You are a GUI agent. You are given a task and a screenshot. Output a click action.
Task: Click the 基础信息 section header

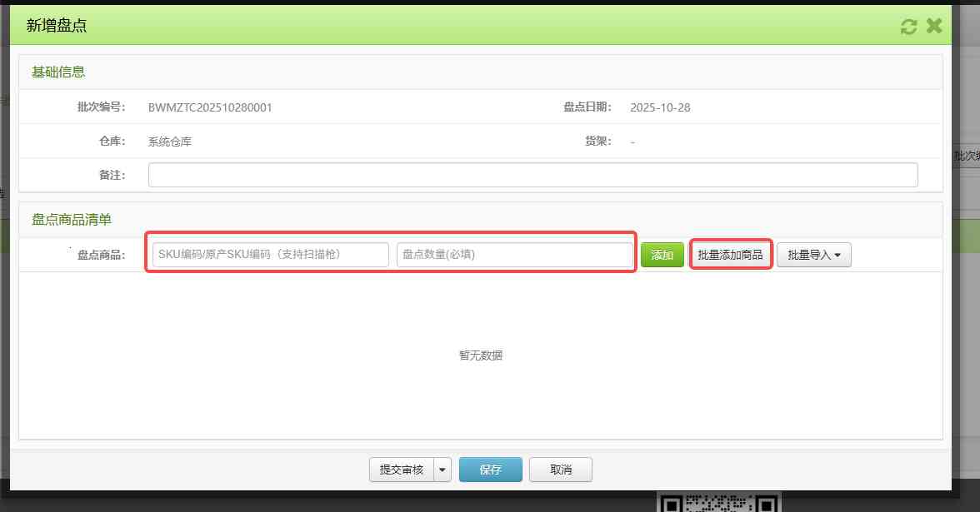[58, 72]
